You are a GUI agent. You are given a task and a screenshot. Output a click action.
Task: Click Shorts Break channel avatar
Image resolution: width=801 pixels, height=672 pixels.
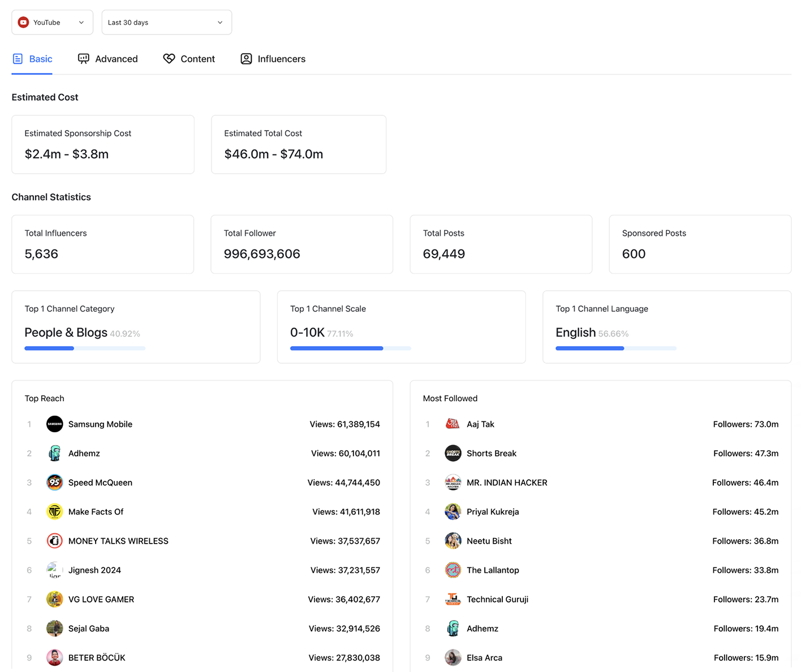453,453
